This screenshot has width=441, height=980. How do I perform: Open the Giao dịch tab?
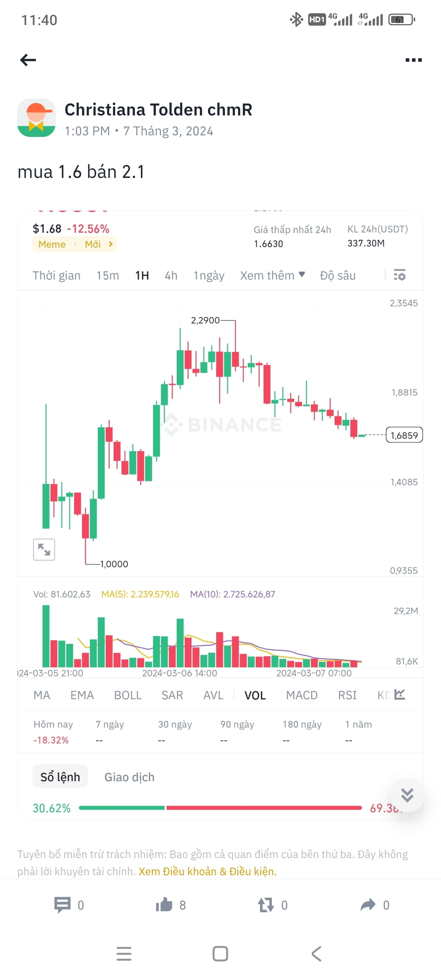129,777
